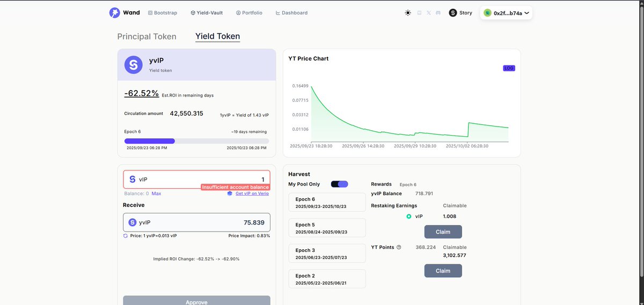Viewport: 644px width, 305px height.
Task: Click the chart date label 2025/10/02 06:28:30
Action: point(466,145)
